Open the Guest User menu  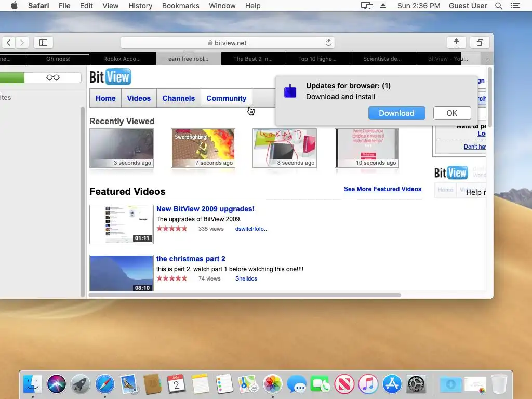468,6
